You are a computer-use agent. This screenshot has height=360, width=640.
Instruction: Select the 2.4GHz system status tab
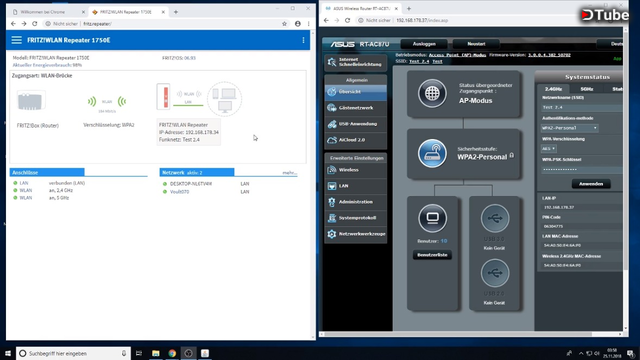[553, 89]
